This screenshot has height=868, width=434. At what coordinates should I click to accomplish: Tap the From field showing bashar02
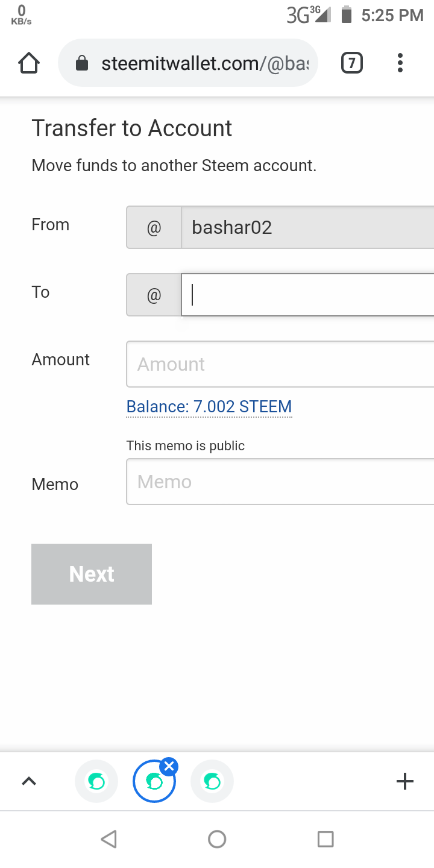307,227
